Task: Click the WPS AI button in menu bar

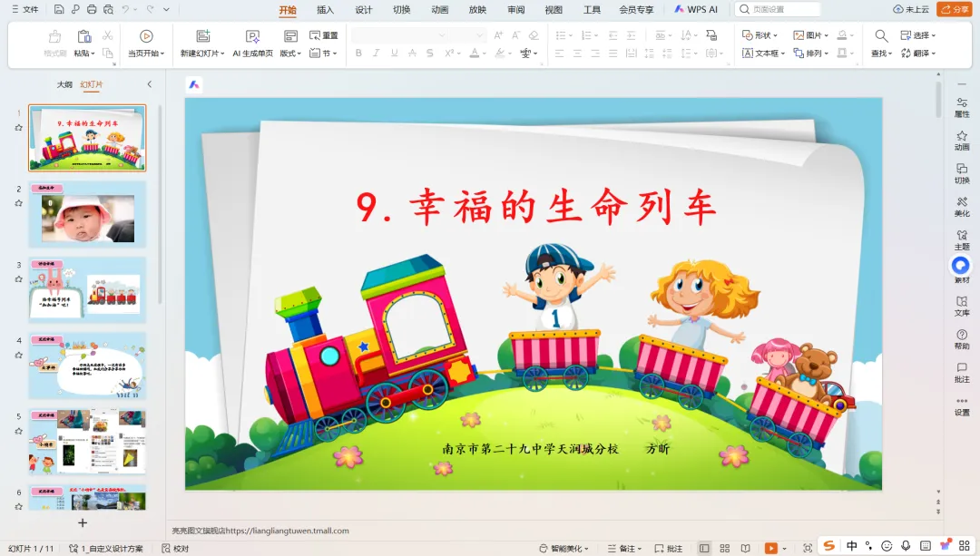Action: pyautogui.click(x=696, y=9)
